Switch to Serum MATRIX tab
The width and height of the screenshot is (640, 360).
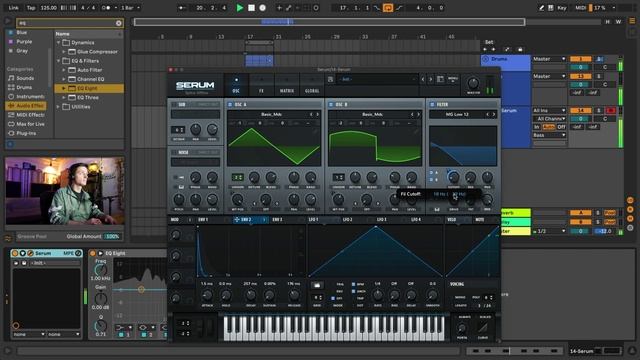click(x=287, y=85)
